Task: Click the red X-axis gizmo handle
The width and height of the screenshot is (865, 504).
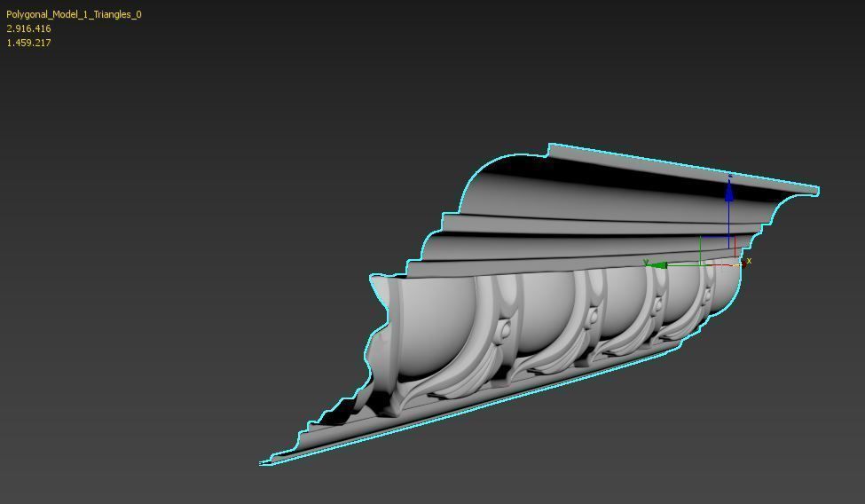Action: point(743,264)
